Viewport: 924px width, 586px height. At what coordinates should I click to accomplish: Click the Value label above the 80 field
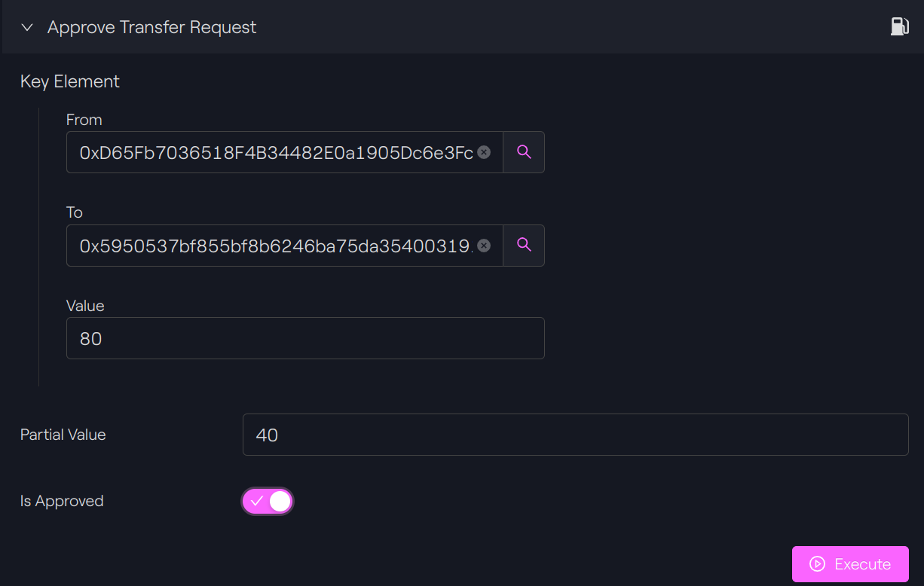(x=85, y=306)
